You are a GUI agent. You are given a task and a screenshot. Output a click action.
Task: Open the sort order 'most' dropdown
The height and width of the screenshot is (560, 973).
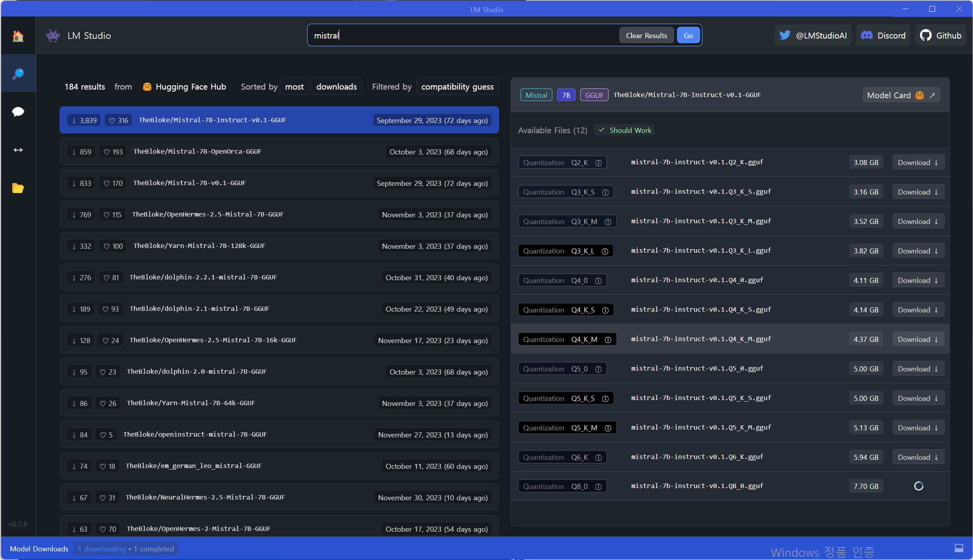294,86
